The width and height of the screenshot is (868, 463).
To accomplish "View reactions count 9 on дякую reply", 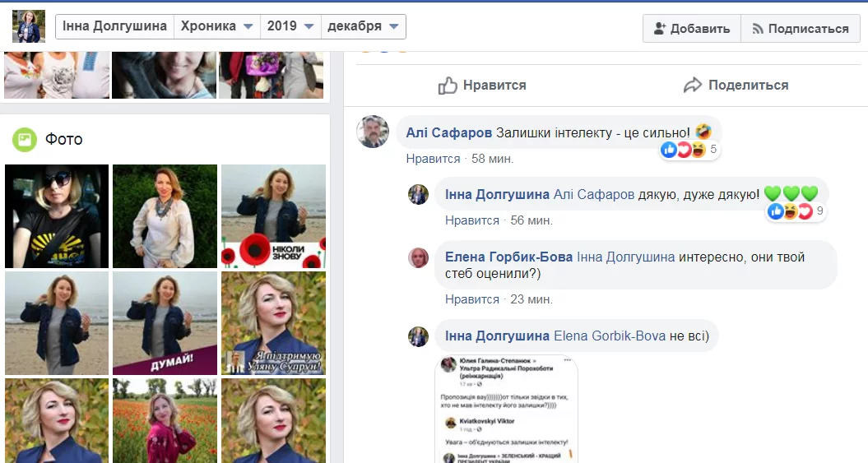I will 796,211.
